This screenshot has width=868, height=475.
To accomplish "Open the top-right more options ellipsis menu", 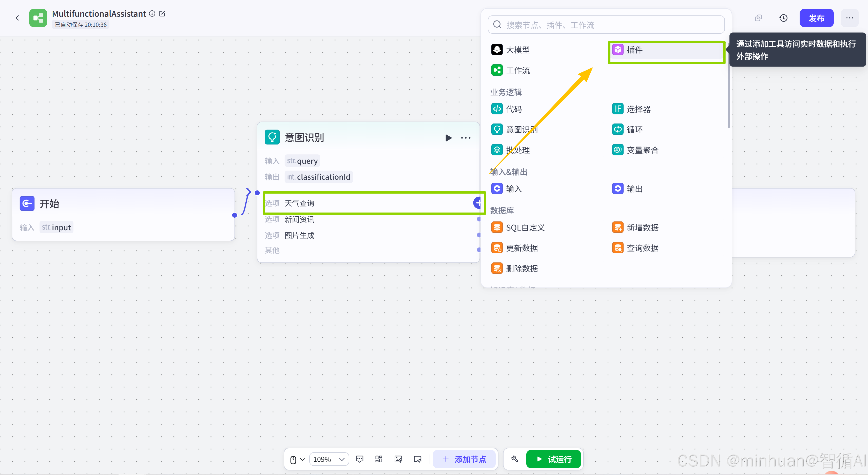I will click(x=849, y=18).
